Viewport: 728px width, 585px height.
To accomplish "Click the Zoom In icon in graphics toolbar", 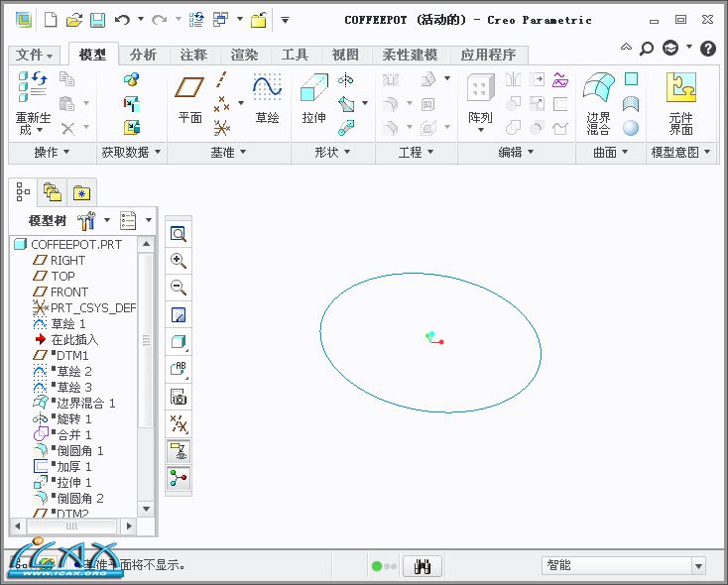I will coord(179,261).
